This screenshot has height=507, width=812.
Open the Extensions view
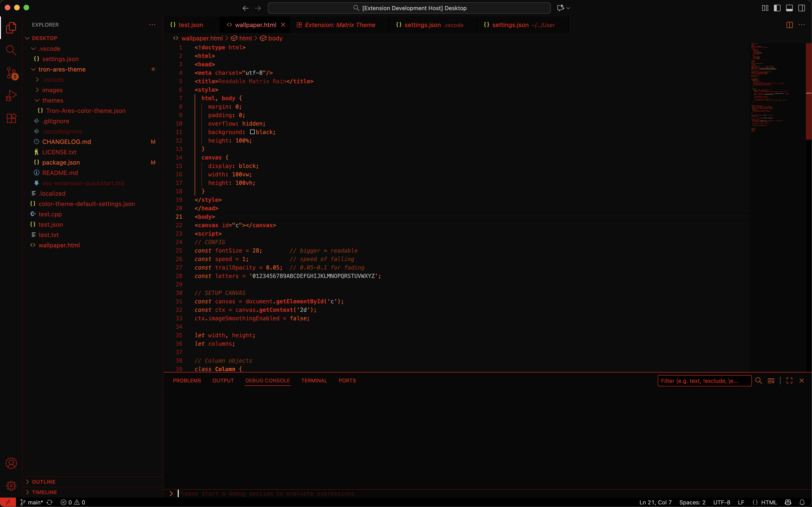click(11, 118)
